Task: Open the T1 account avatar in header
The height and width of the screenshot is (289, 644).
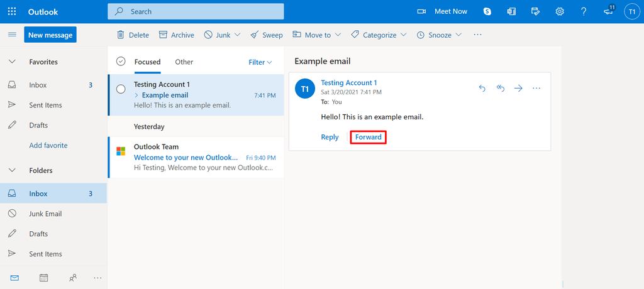Action: (632, 11)
